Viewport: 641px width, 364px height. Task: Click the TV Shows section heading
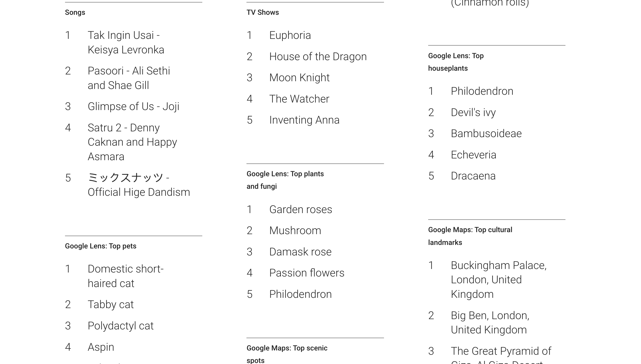point(263,12)
